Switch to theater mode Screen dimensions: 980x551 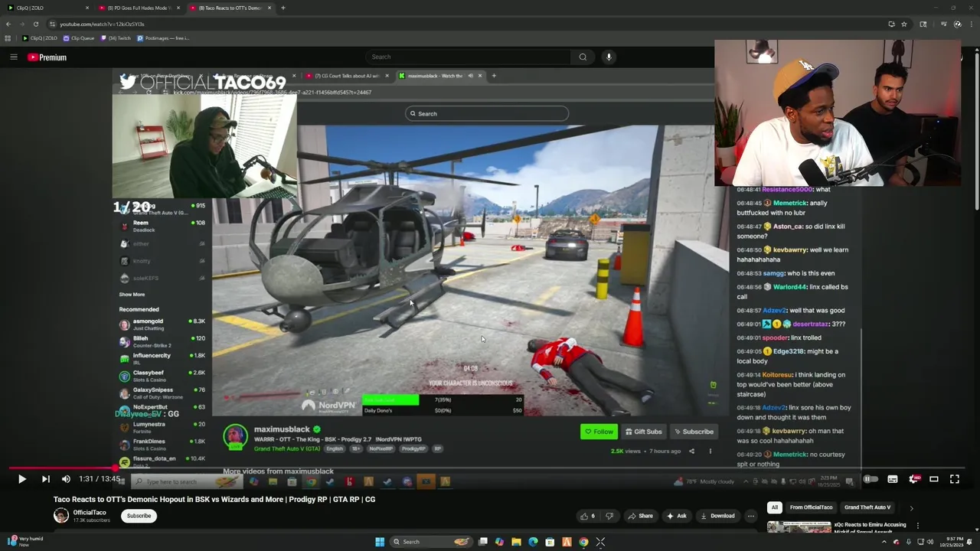934,479
